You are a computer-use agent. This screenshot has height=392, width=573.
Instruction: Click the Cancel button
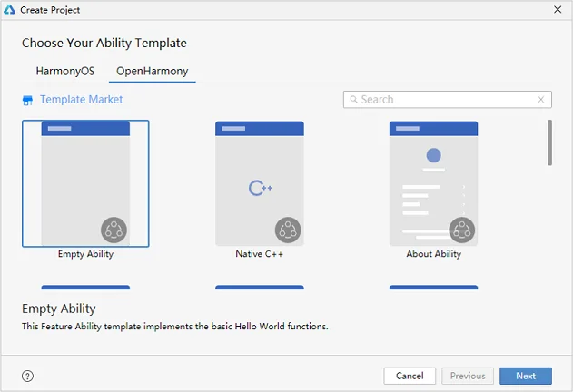coord(410,376)
